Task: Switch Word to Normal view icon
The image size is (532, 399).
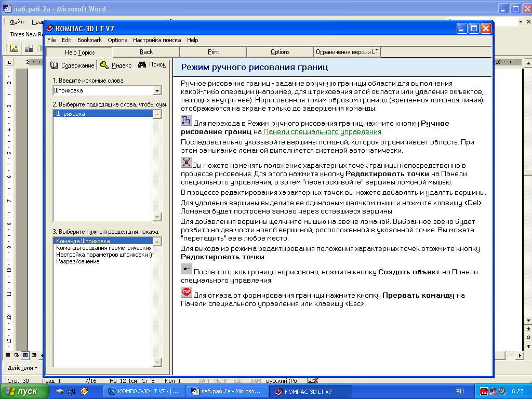Action: point(7,355)
